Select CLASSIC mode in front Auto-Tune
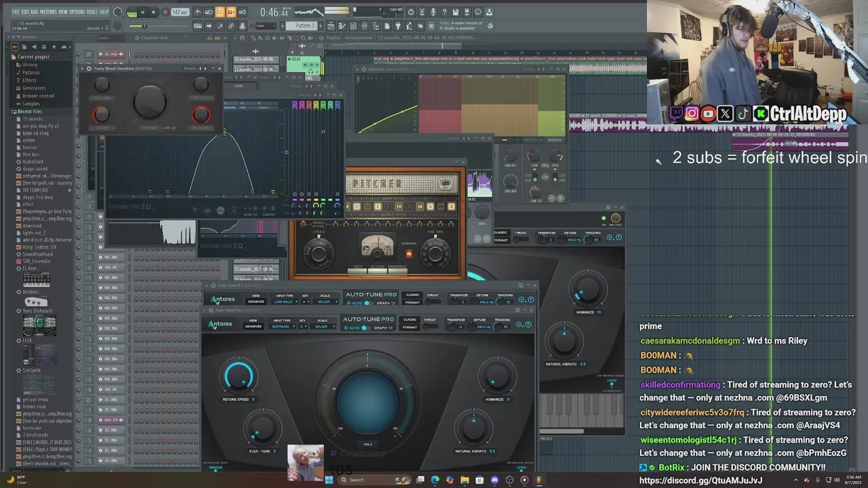868x488 pixels. (410, 319)
